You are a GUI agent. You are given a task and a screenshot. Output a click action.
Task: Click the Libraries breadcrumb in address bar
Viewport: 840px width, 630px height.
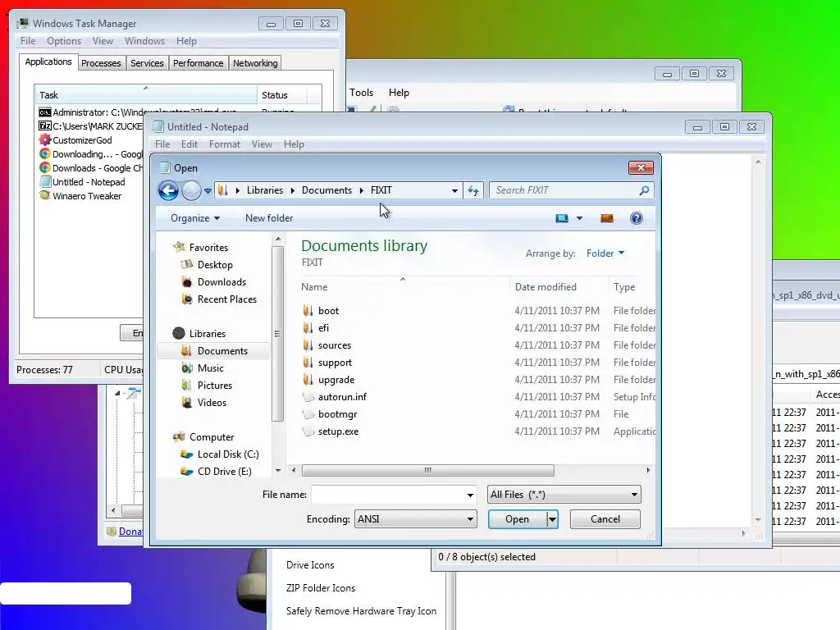pos(265,190)
